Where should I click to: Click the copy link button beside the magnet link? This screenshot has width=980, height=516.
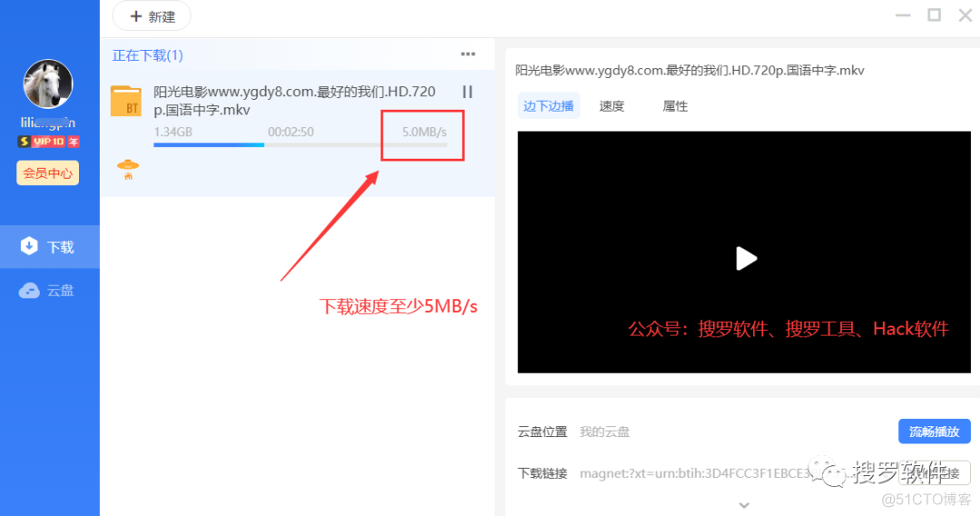coord(935,473)
